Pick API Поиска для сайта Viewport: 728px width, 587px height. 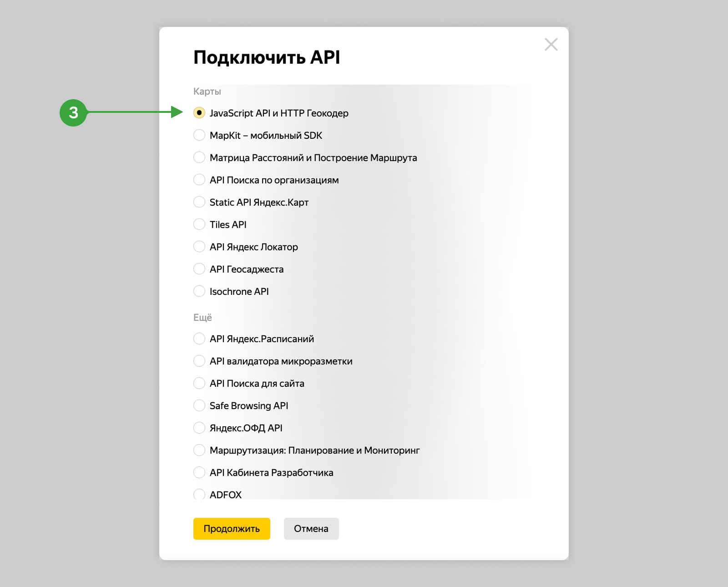(199, 383)
